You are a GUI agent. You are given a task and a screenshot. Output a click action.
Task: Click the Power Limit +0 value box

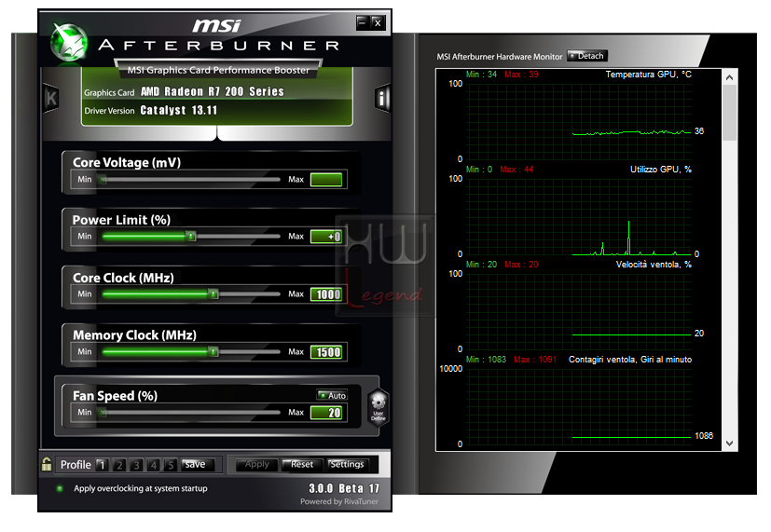[x=326, y=237]
